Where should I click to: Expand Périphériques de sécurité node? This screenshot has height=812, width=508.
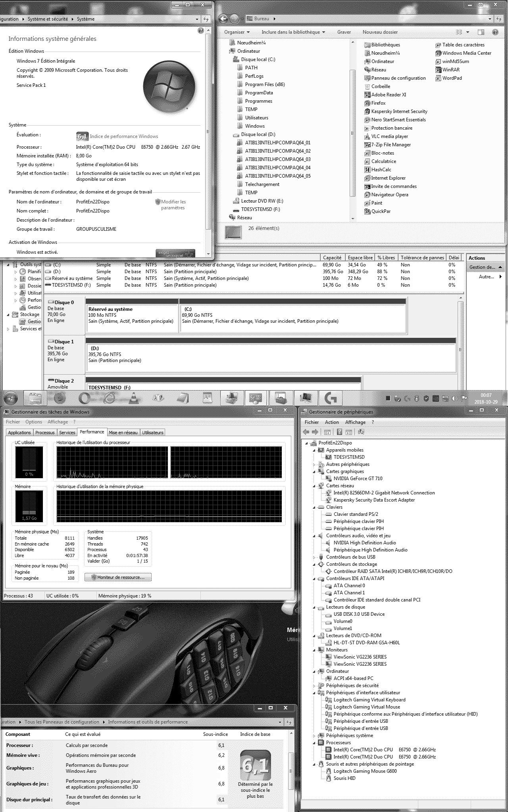coord(314,686)
